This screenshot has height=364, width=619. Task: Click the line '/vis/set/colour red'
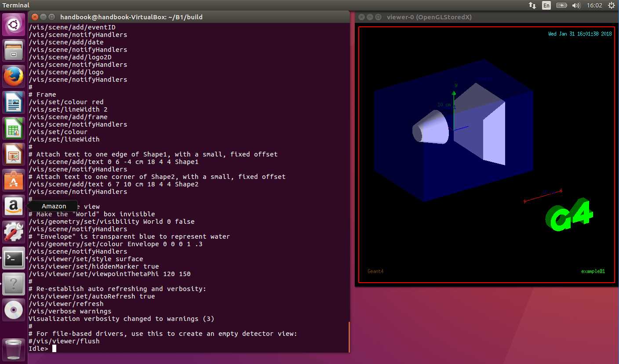[x=66, y=102]
